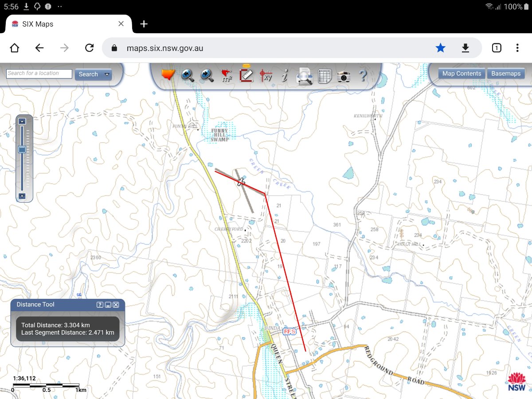Click the NSW full extent map icon

(x=168, y=74)
